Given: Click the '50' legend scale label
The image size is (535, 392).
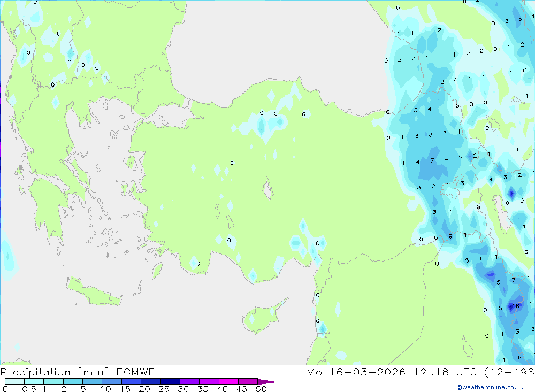Looking at the screenshot, I should tap(261, 389).
